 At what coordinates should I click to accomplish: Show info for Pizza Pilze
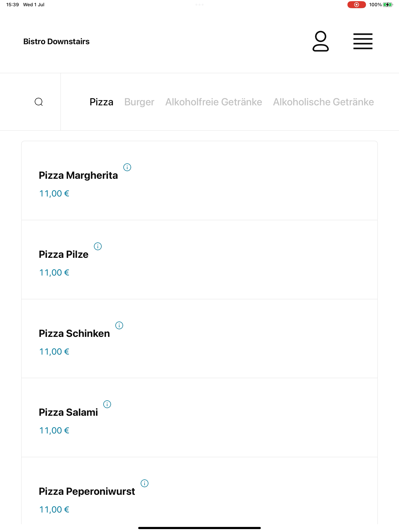pos(98,246)
